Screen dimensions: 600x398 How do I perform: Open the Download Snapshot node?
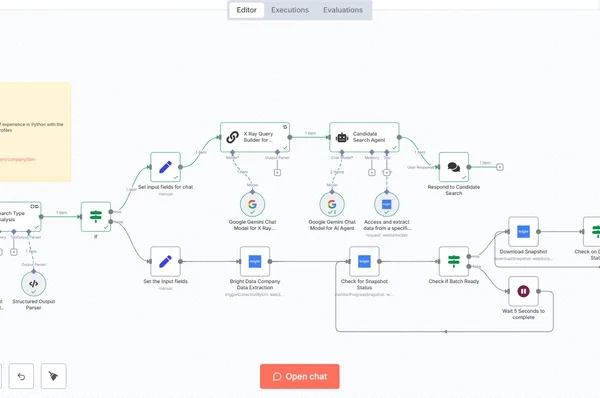[x=523, y=232]
